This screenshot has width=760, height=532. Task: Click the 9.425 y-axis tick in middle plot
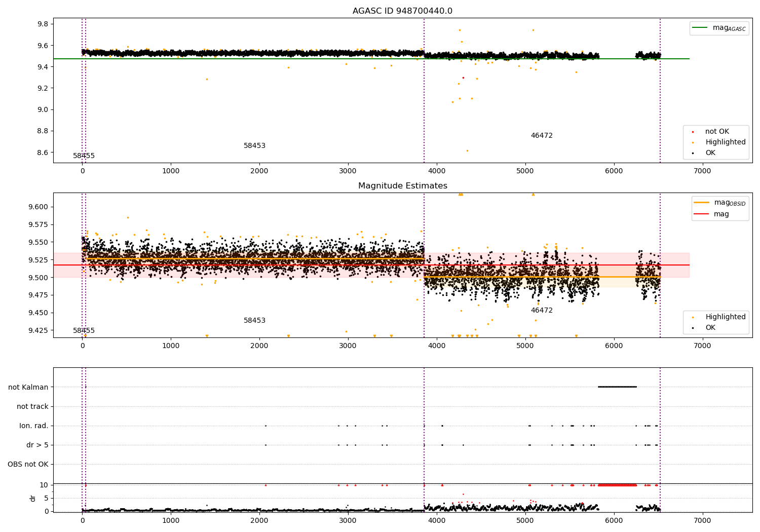coord(39,330)
